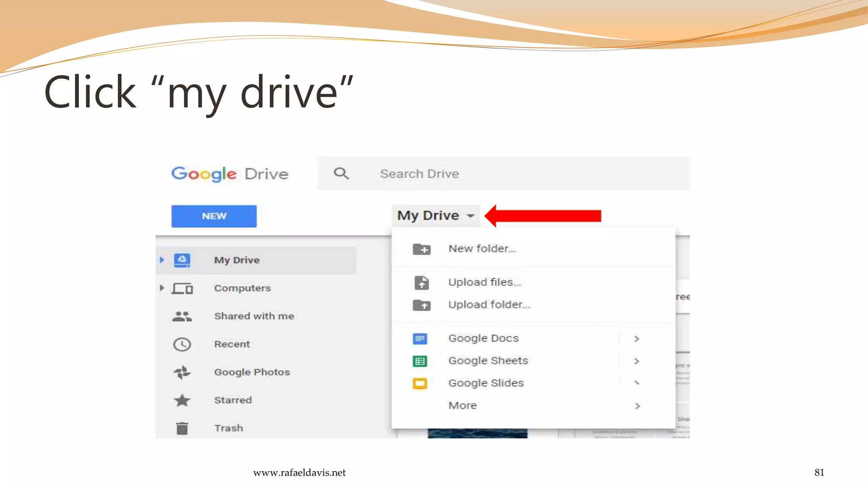
Task: Expand the Computers tree arrow
Action: click(x=162, y=288)
